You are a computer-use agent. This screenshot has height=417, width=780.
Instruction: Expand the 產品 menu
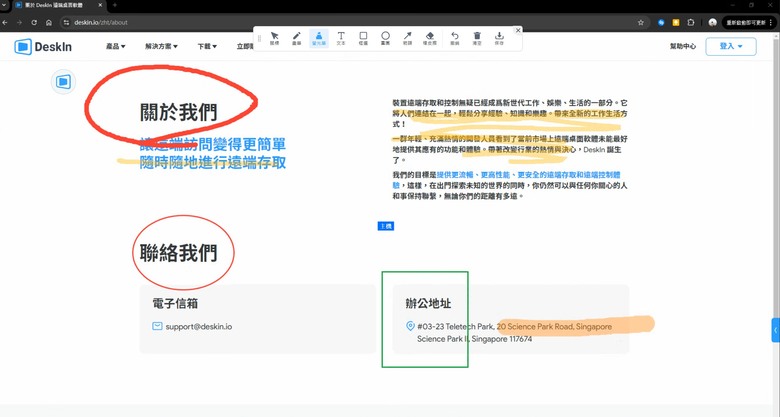(x=115, y=46)
